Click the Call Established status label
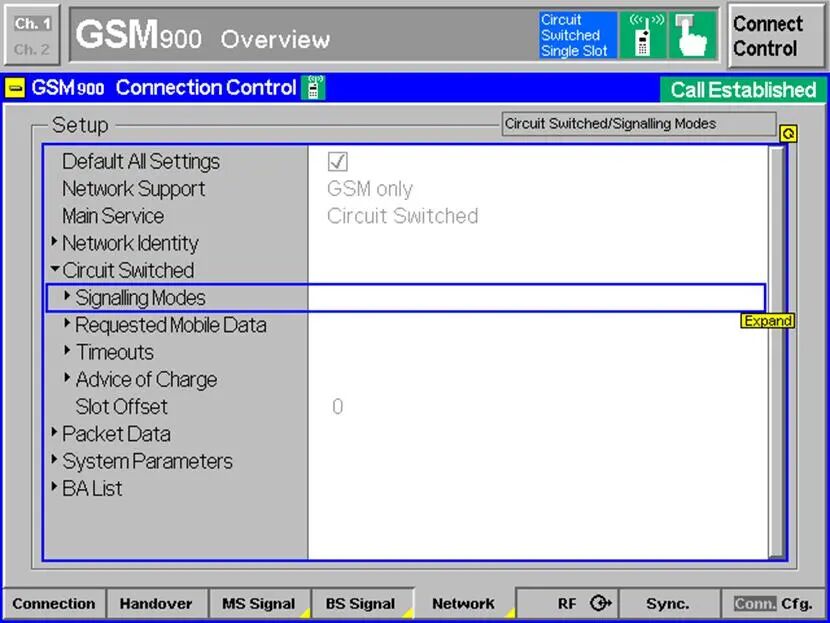 [743, 89]
